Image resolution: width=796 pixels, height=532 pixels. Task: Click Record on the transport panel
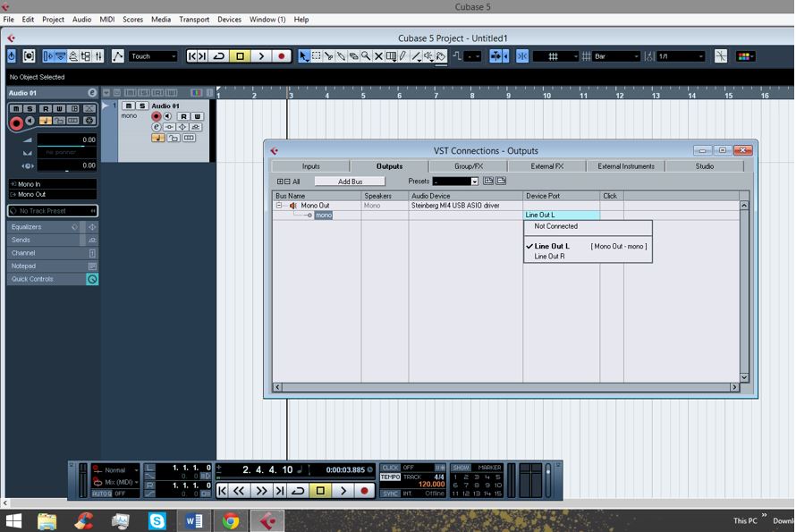[x=364, y=491]
